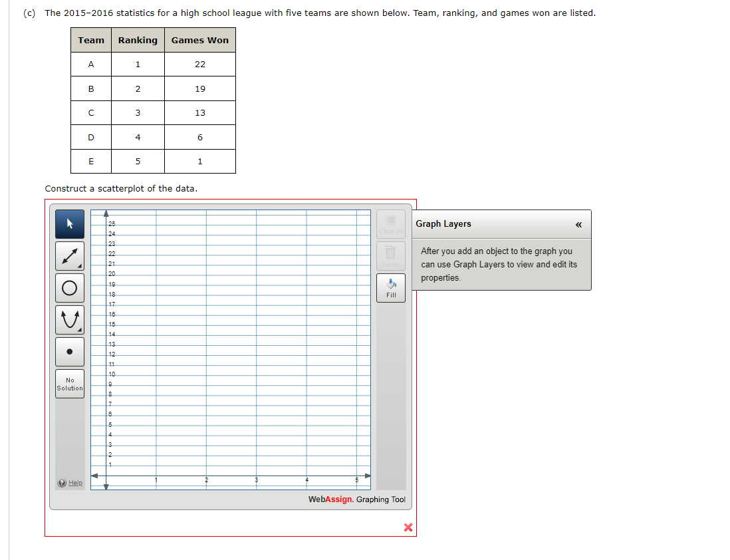
Task: Expand line tool variants via corner arrow
Action: 81,267
